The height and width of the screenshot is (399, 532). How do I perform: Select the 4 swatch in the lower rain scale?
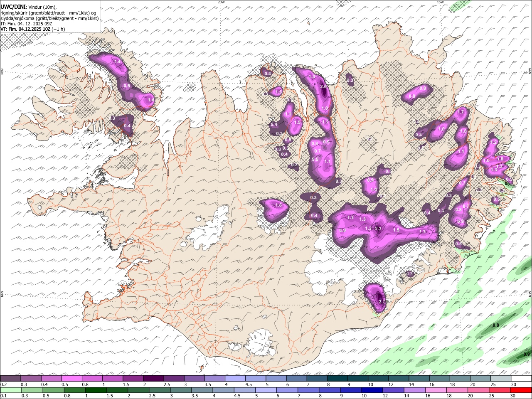tap(223, 390)
